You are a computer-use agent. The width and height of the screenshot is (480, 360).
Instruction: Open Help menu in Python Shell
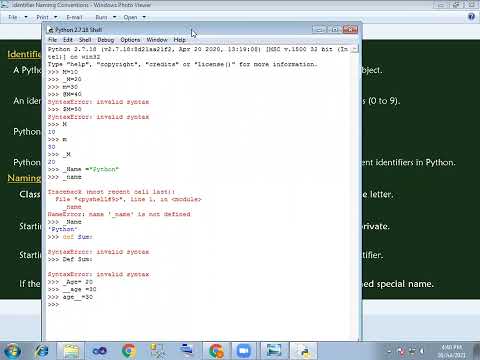179,40
